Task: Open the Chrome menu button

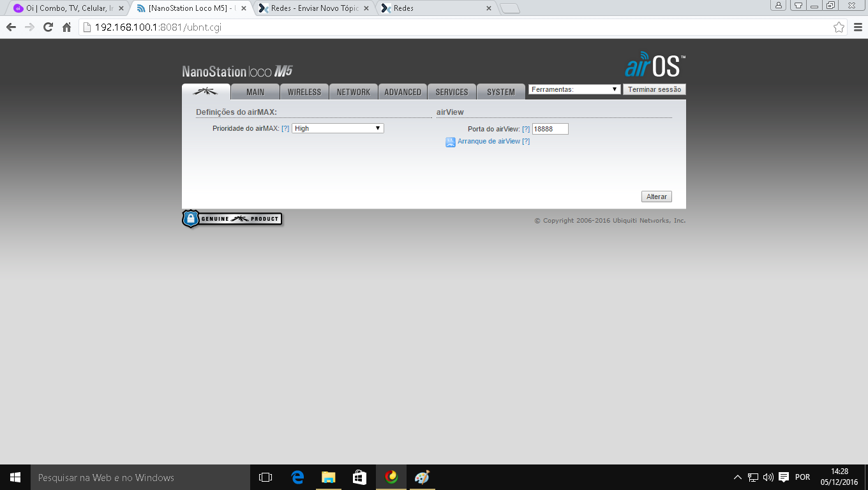Action: [858, 27]
